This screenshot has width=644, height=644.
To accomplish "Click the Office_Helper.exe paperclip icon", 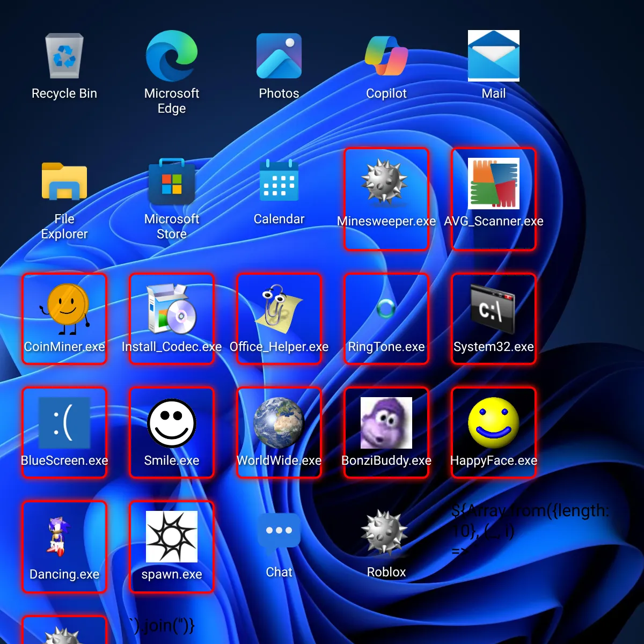I will (279, 309).
